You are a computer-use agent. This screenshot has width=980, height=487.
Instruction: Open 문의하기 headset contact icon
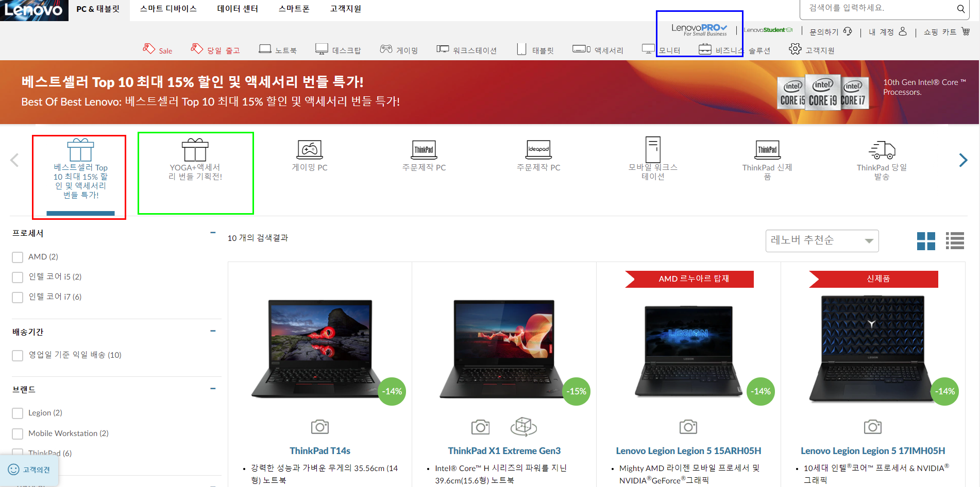click(x=848, y=31)
